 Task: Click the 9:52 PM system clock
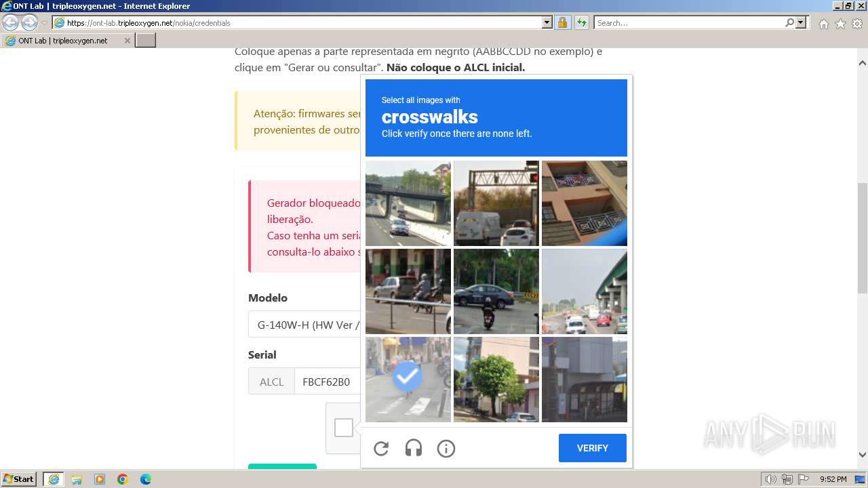833,479
